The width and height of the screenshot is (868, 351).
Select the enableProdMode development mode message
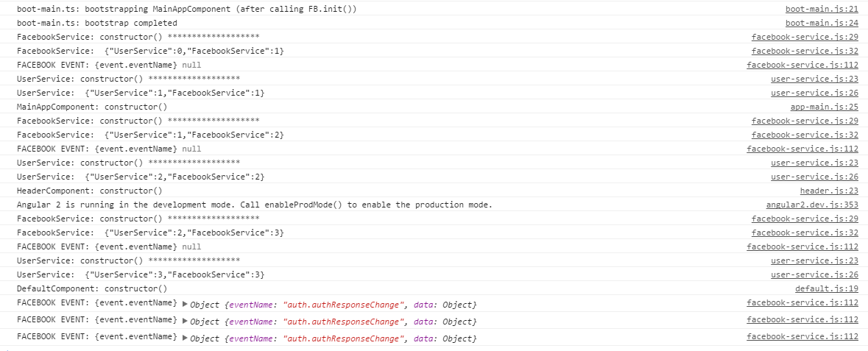point(255,205)
